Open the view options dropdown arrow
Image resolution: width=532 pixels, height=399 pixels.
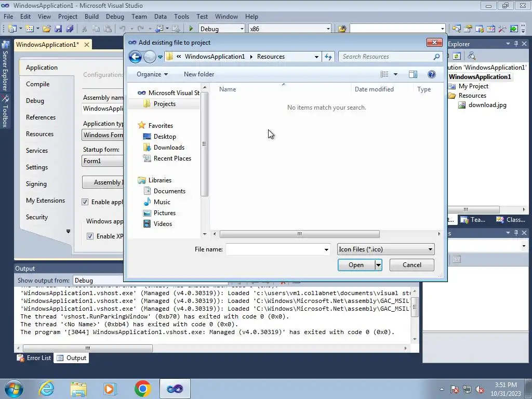pyautogui.click(x=395, y=74)
